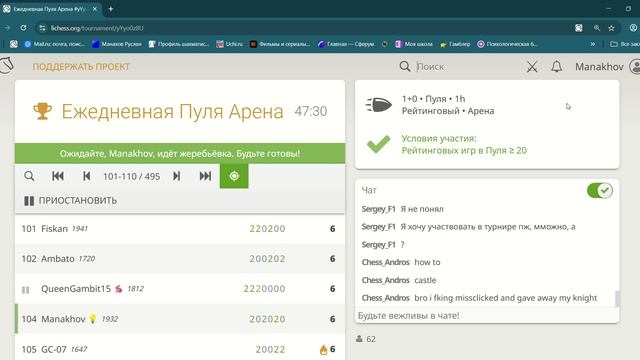Click Sergey_F1 username in first chat message
The width and height of the screenshot is (640, 360).
pyautogui.click(x=378, y=209)
